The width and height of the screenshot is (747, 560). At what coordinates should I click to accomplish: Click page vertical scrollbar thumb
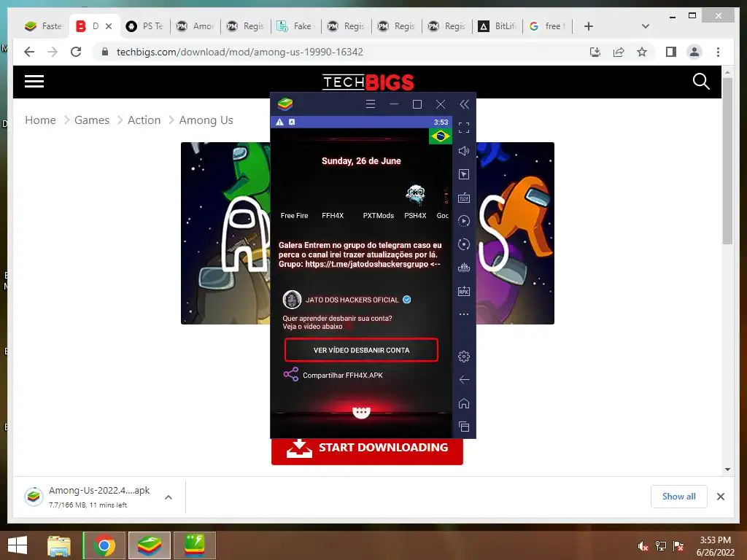(727, 161)
